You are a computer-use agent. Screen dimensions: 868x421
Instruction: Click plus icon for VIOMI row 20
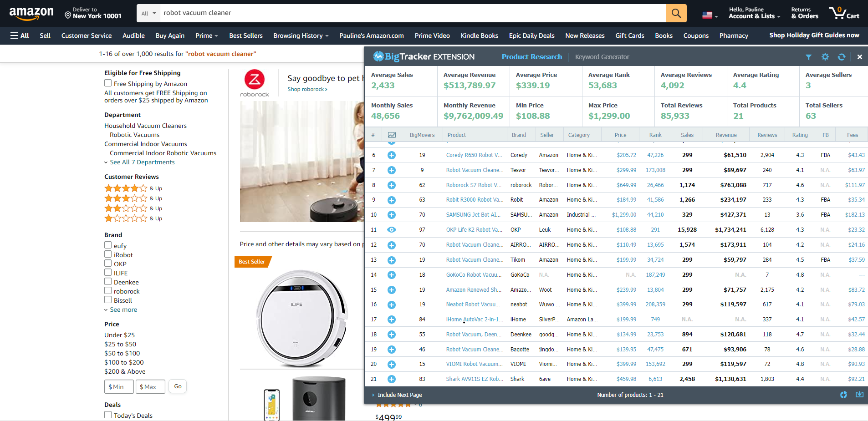[x=391, y=364]
